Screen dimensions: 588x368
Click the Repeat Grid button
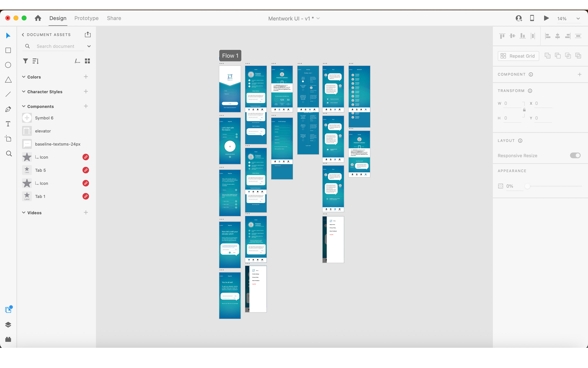tap(518, 56)
